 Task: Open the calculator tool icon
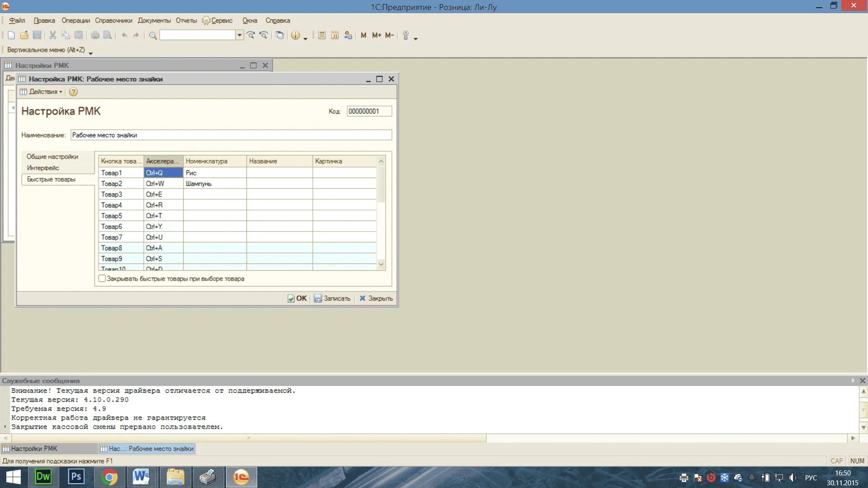pyautogui.click(x=322, y=35)
